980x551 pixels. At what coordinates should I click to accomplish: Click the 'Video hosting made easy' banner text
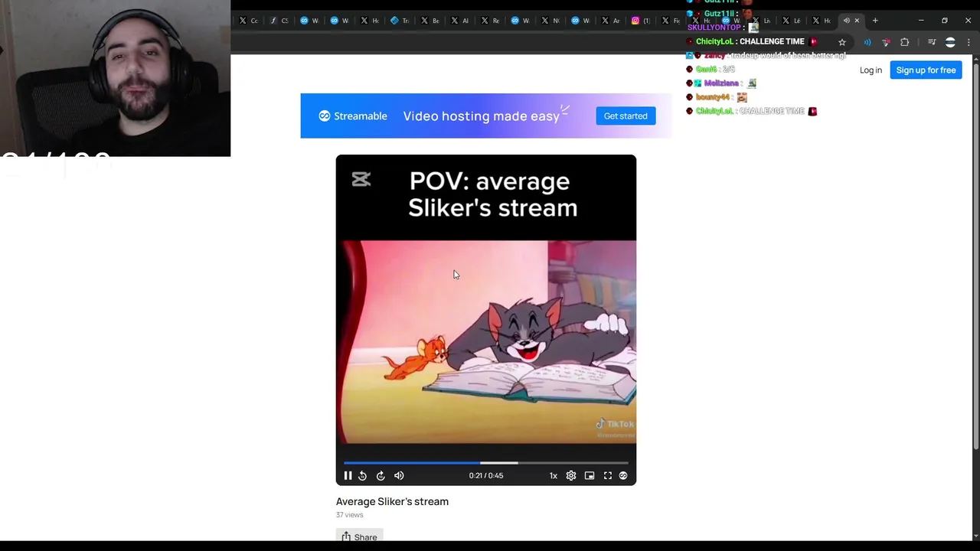[481, 116]
